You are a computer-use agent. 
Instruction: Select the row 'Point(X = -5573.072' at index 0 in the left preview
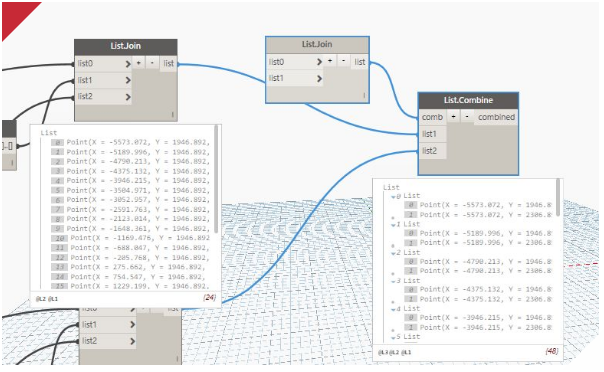(131, 142)
